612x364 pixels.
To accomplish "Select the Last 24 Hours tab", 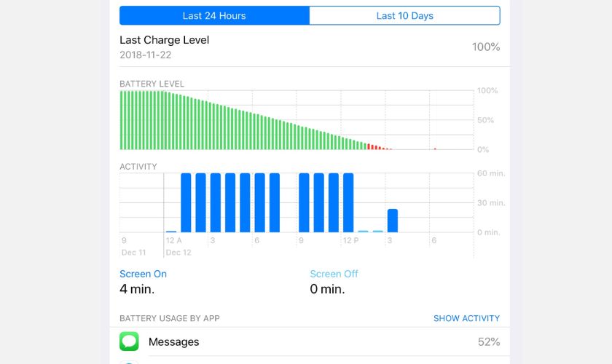I will (x=214, y=15).
